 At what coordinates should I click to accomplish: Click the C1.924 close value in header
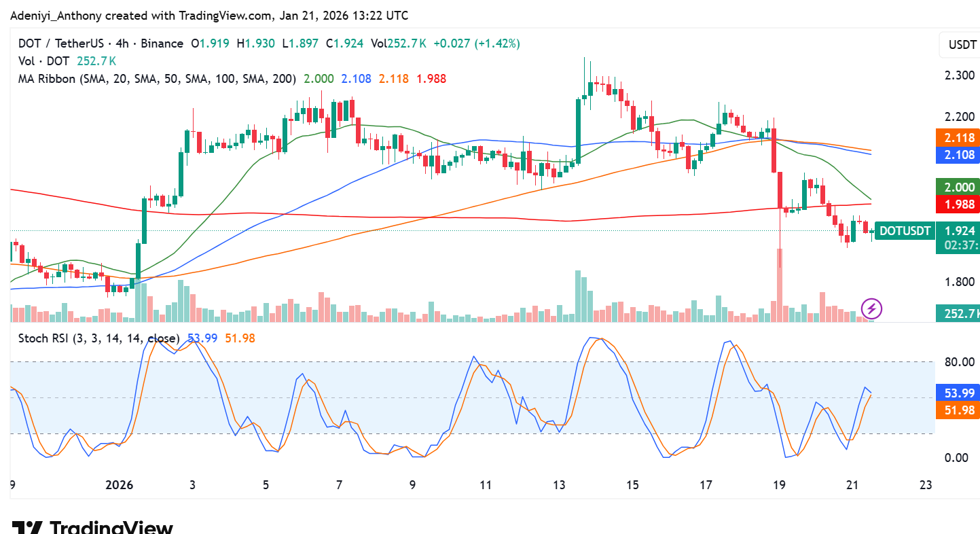click(345, 43)
